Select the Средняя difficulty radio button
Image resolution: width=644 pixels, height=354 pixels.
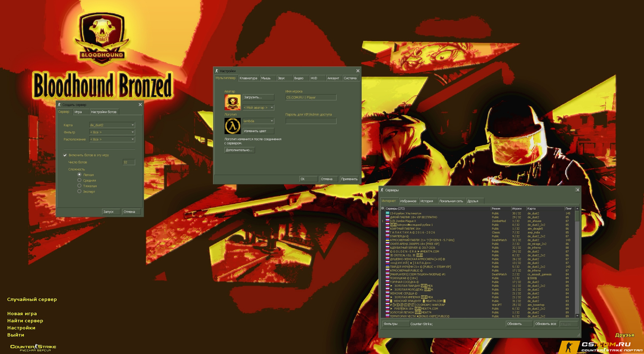click(79, 180)
